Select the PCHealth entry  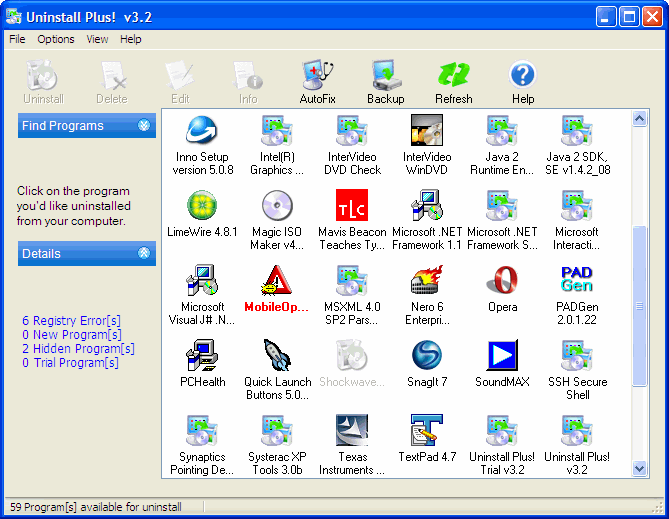[202, 363]
